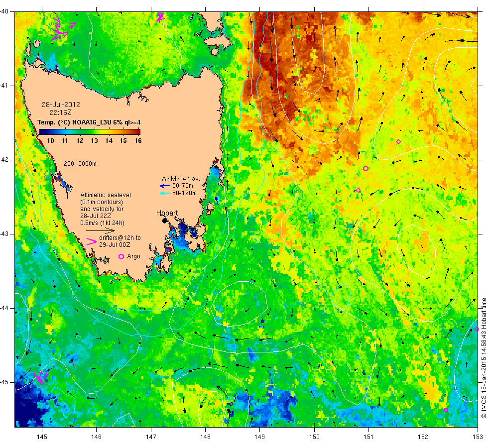Click the '28-Jul-2012' date text
This screenshot has width=488, height=448.
click(61, 105)
